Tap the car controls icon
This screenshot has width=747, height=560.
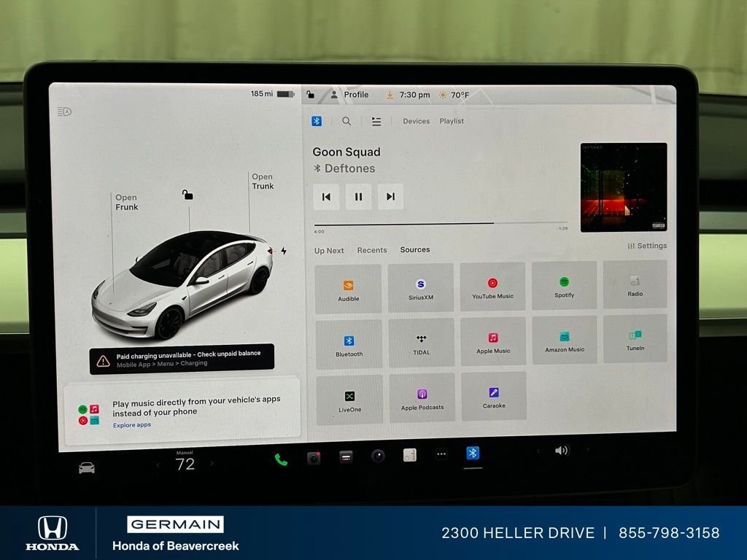(x=87, y=467)
